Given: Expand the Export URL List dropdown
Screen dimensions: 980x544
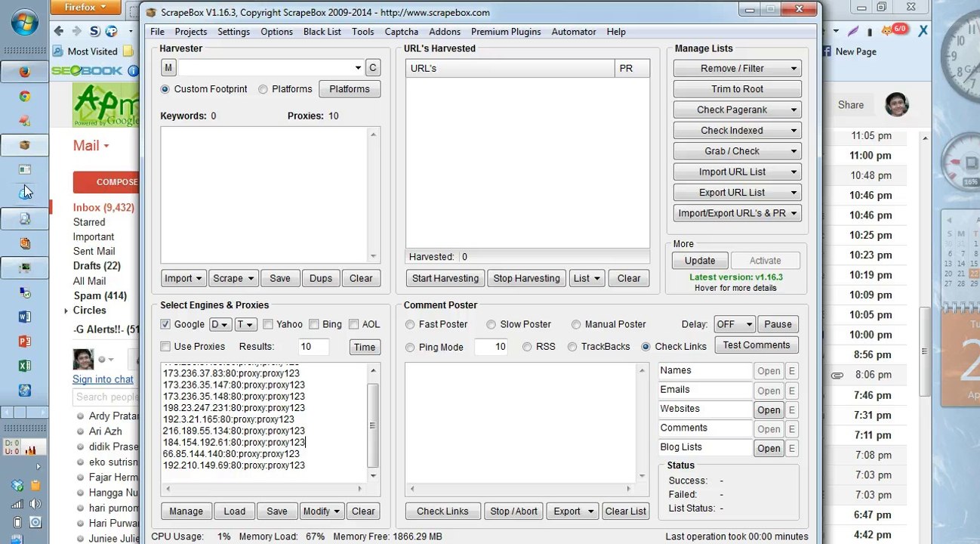Looking at the screenshot, I should point(736,193).
